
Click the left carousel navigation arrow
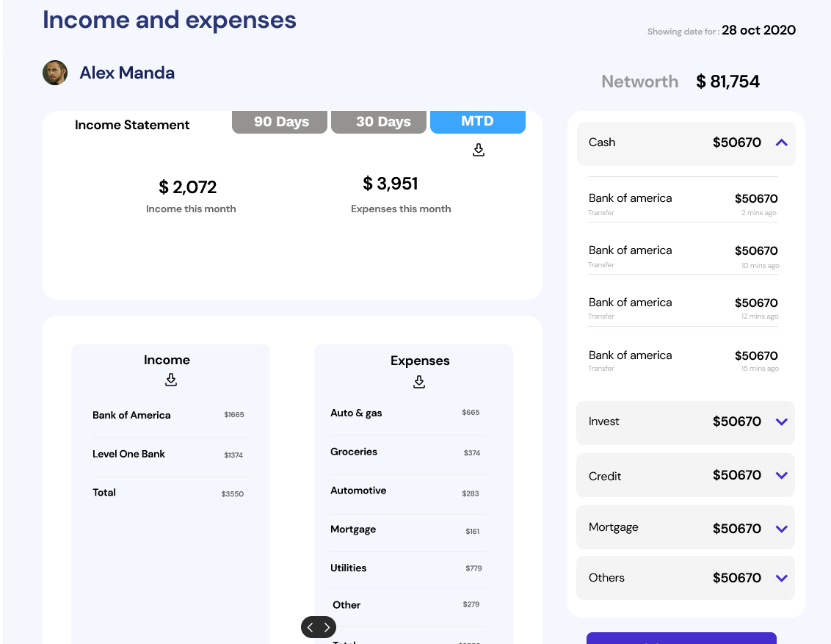pos(309,627)
